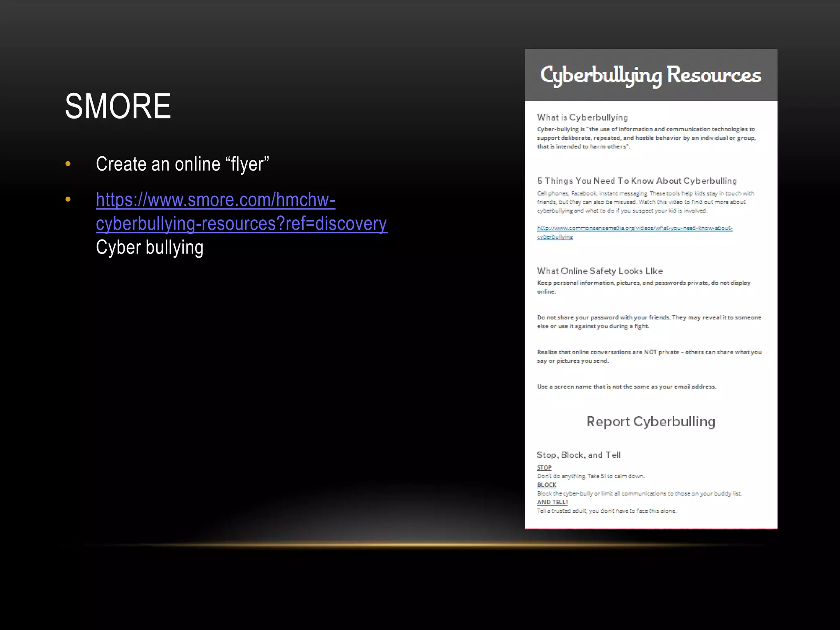Click the underlined STOP label
840x630 pixels.
click(x=544, y=468)
